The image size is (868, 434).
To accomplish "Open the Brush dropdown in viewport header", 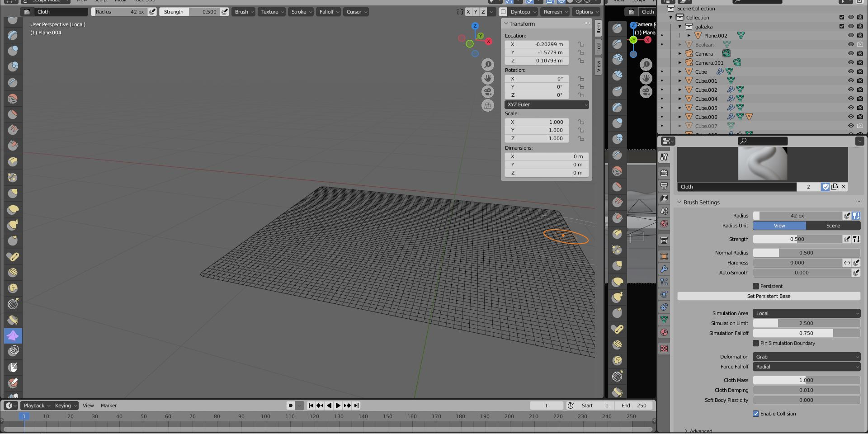I will pyautogui.click(x=244, y=12).
